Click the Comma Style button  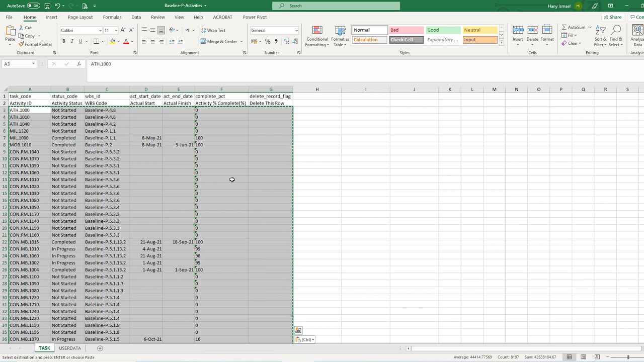276,41
